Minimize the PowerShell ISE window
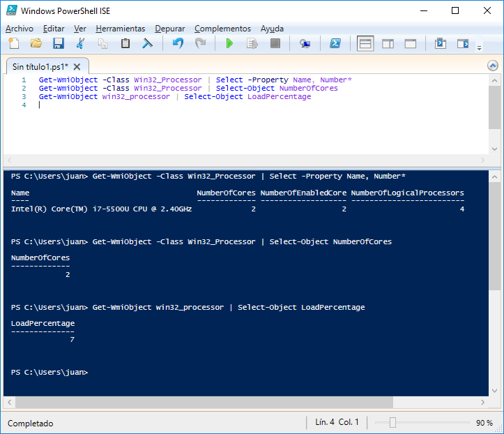Viewport: 504px width, 434px height. click(424, 10)
